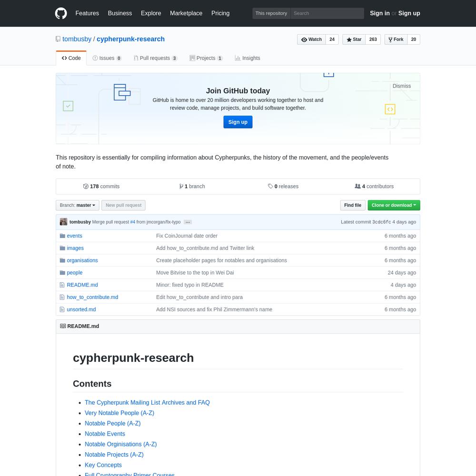The image size is (476, 476).
Task: Click Sign in at the top right
Action: [x=380, y=13]
